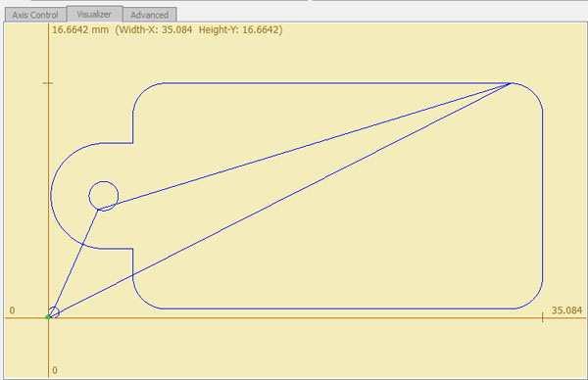This screenshot has width=588, height=380.
Task: Select the top-left rounded corner of the rectangle
Action: tap(142, 92)
